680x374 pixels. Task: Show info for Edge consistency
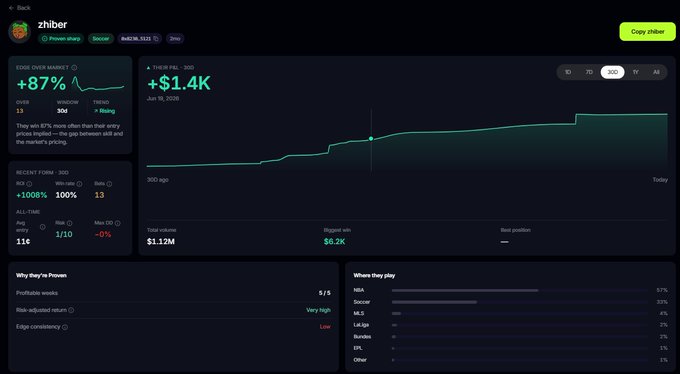(x=65, y=327)
